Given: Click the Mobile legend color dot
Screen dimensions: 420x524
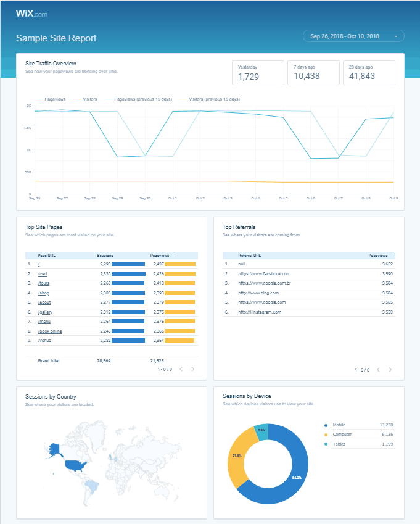Looking at the screenshot, I should (x=326, y=425).
